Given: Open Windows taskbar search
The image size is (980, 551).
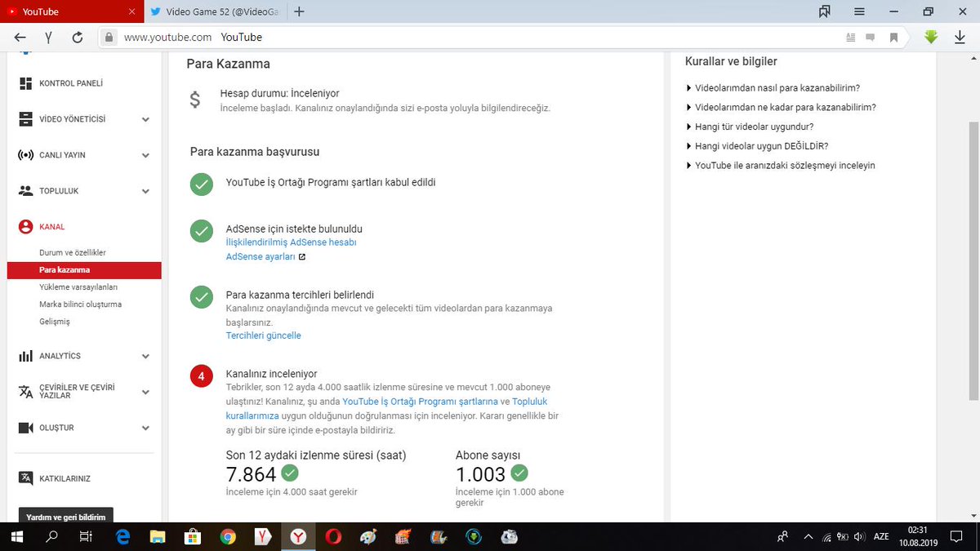Looking at the screenshot, I should click(51, 536).
